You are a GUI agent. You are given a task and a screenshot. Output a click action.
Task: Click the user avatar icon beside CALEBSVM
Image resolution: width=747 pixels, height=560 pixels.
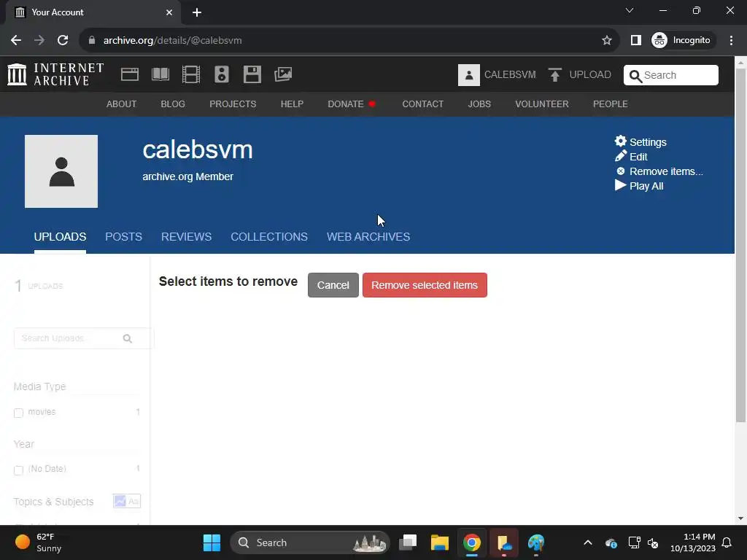point(469,75)
